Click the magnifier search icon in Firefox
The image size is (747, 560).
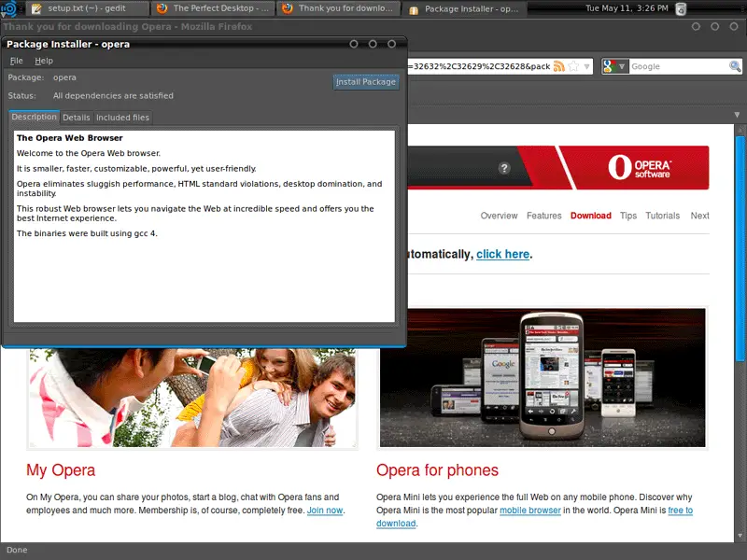pyautogui.click(x=735, y=66)
